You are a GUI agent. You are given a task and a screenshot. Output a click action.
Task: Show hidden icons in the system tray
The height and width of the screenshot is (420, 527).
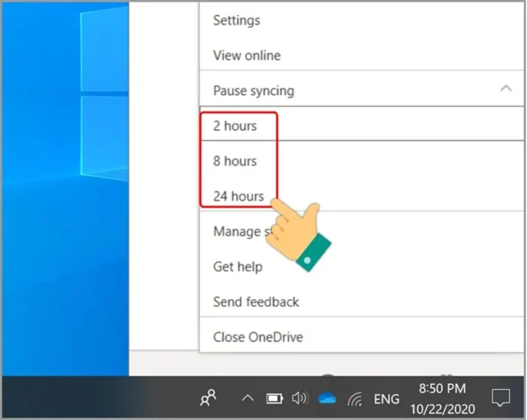pyautogui.click(x=248, y=398)
